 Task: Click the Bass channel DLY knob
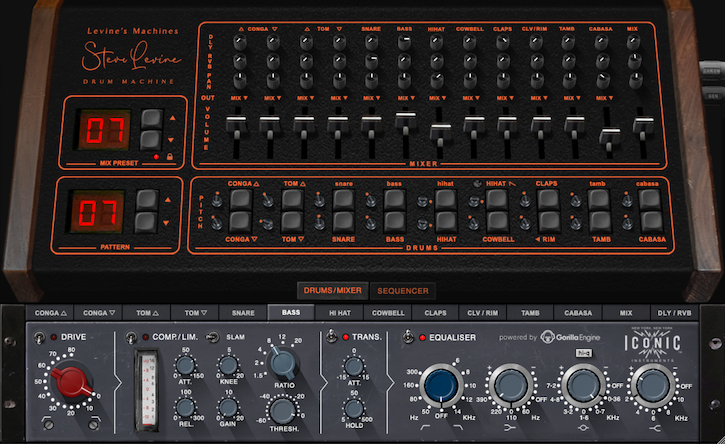pos(405,43)
